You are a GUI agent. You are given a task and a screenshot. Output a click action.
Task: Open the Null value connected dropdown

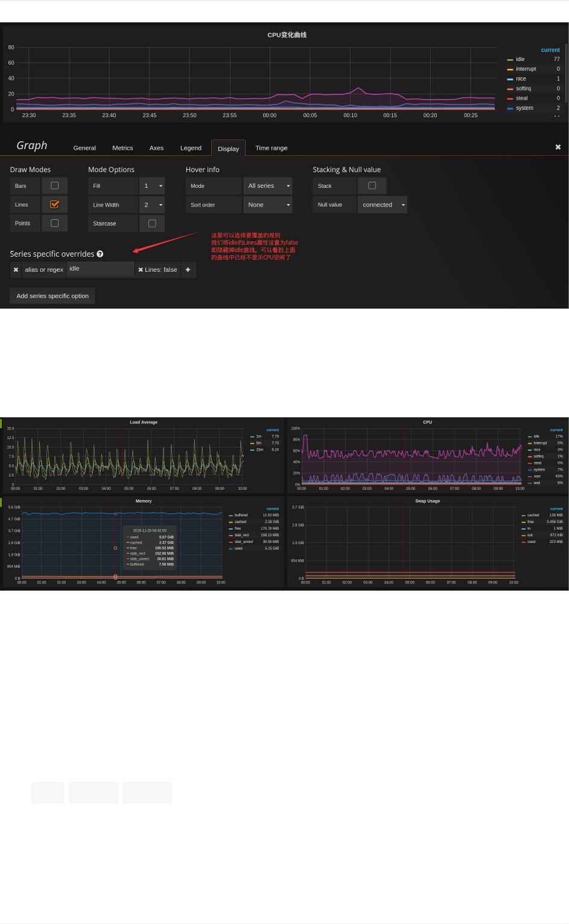coord(383,205)
